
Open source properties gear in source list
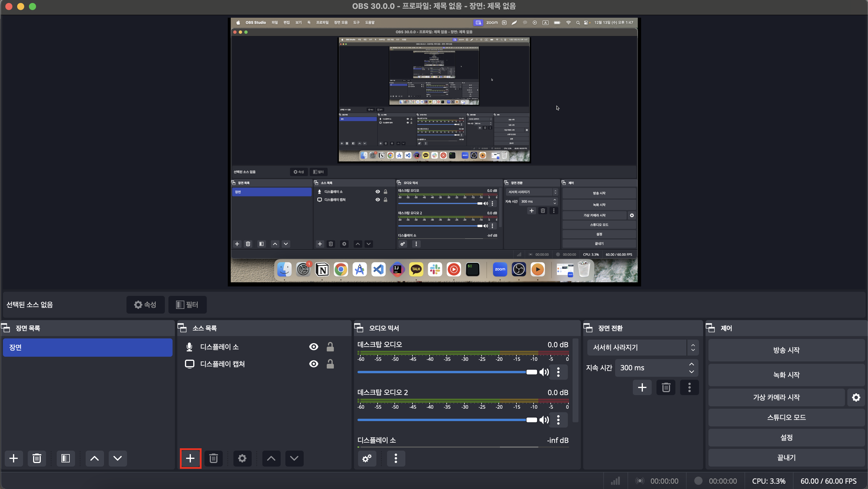tap(242, 458)
